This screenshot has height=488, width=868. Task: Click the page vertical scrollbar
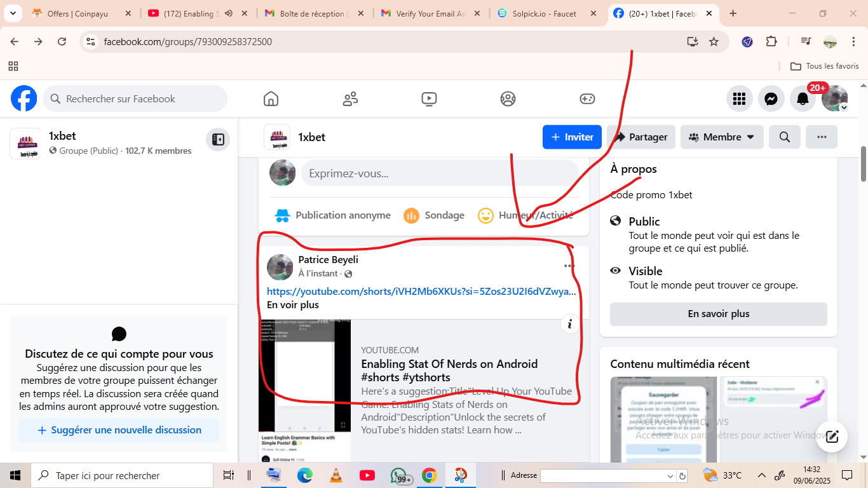[863, 163]
